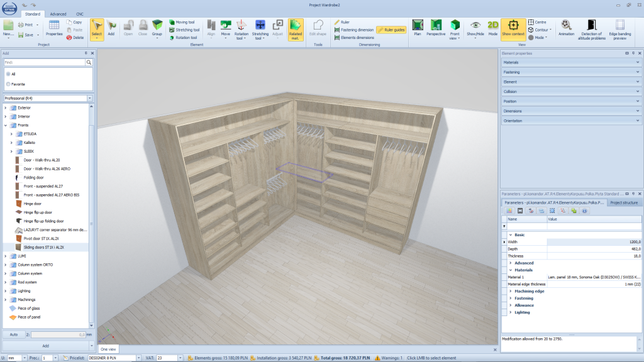The height and width of the screenshot is (362, 644).
Task: Click the Add element tool icon
Action: pyautogui.click(x=111, y=28)
